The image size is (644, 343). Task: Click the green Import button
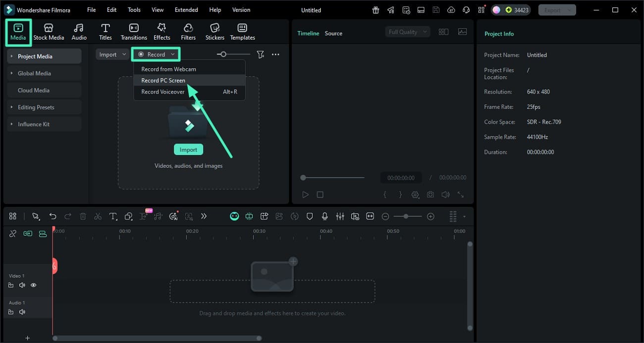[188, 149]
